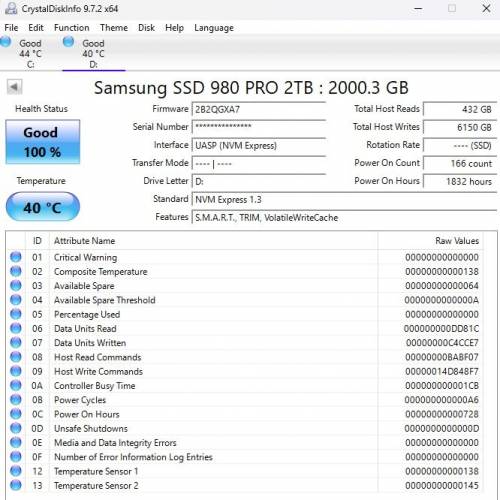Click status orb for Error Information Log Entries

(x=16, y=457)
